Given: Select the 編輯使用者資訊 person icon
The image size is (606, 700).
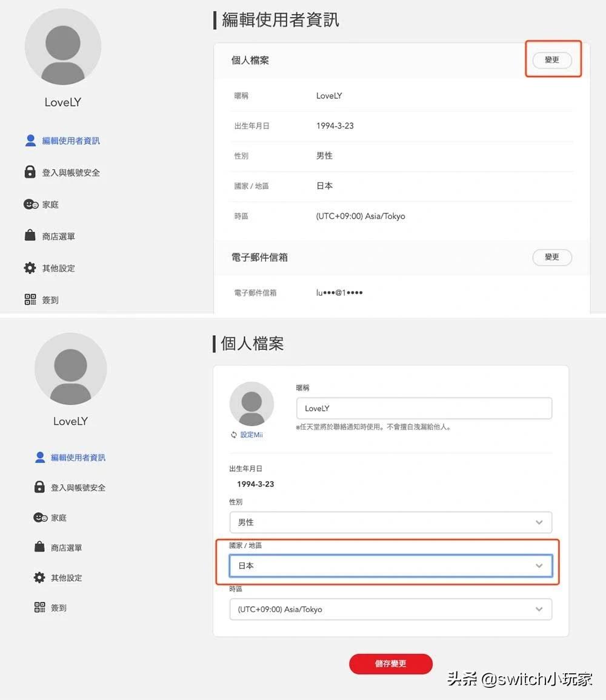Looking at the screenshot, I should [30, 140].
